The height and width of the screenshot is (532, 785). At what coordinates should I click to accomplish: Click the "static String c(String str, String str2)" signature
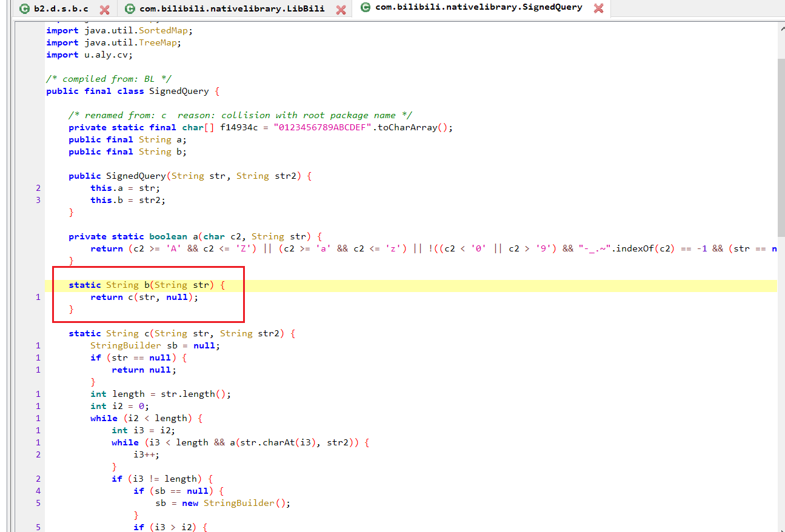tap(182, 333)
